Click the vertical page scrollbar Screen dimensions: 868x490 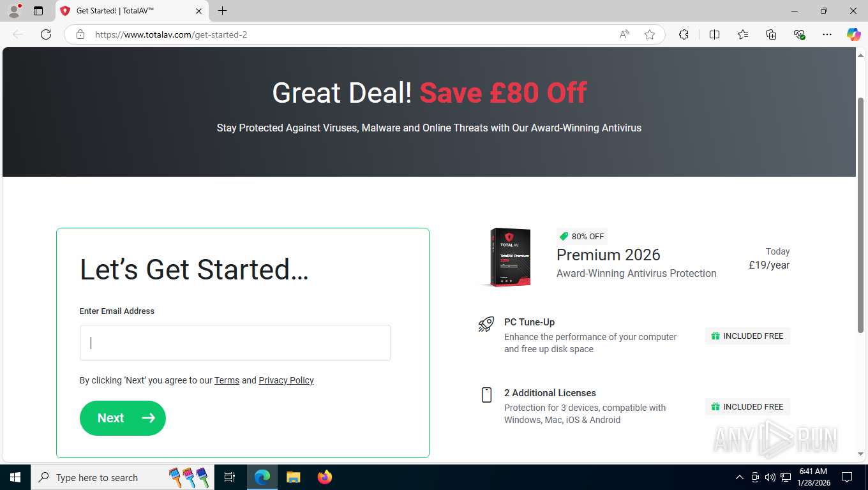[x=861, y=215]
